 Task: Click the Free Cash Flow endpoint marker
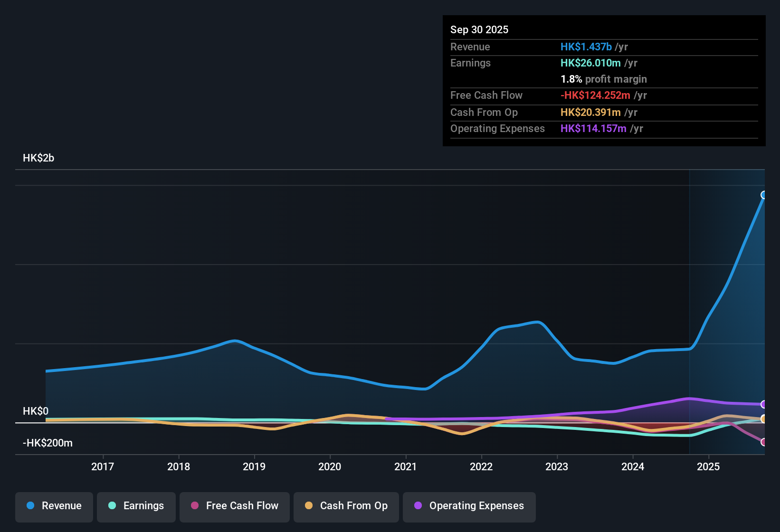point(764,442)
